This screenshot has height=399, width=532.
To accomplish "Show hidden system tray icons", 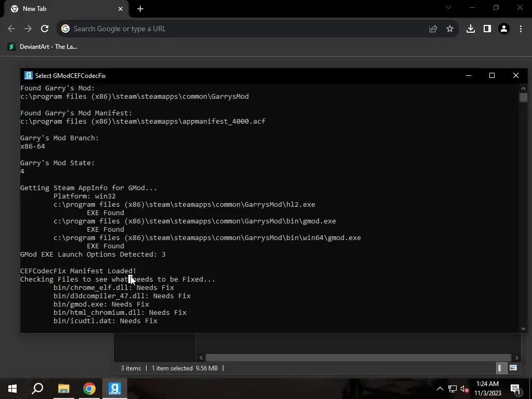I will pyautogui.click(x=440, y=389).
